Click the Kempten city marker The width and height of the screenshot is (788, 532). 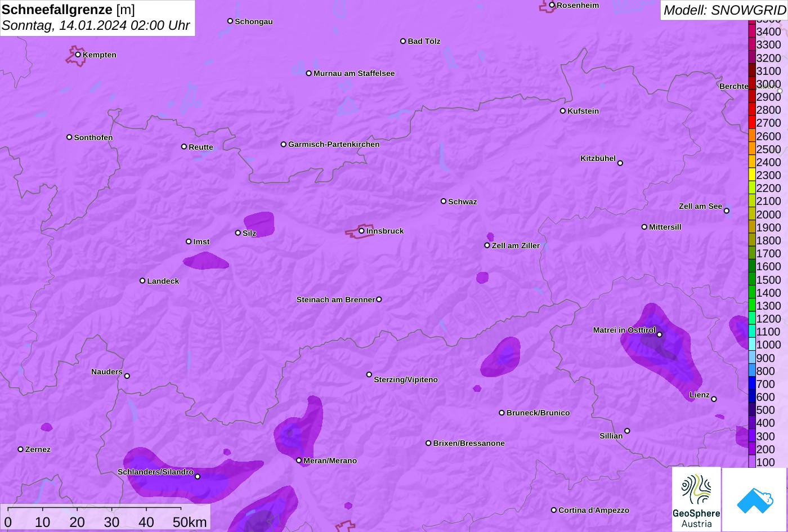tap(78, 55)
